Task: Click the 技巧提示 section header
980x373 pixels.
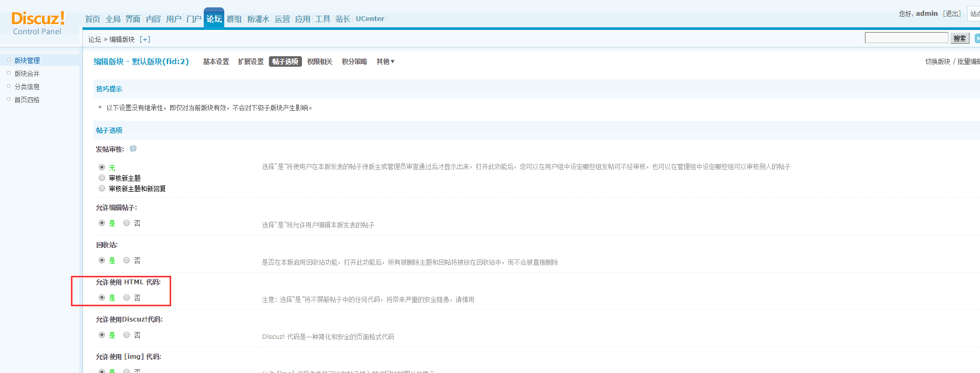Action: (109, 89)
